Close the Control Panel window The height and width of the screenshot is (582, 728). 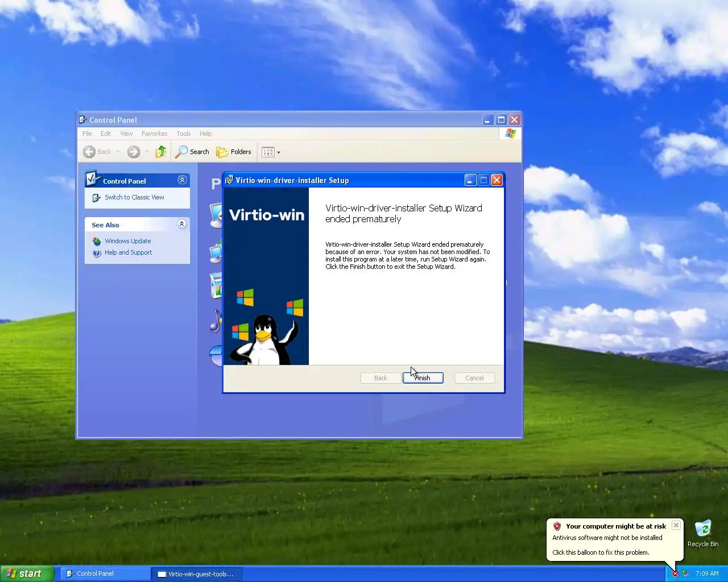pyautogui.click(x=514, y=119)
